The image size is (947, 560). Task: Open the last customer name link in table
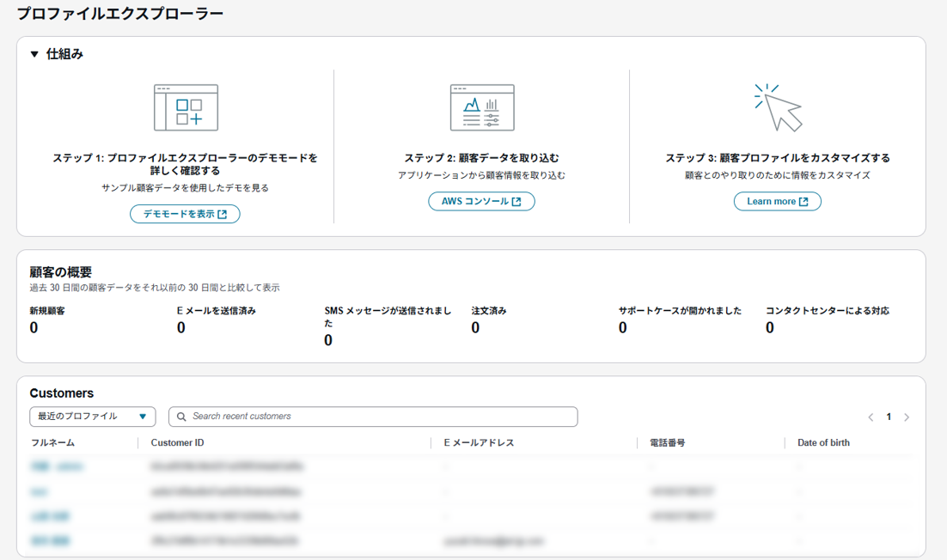(50, 541)
